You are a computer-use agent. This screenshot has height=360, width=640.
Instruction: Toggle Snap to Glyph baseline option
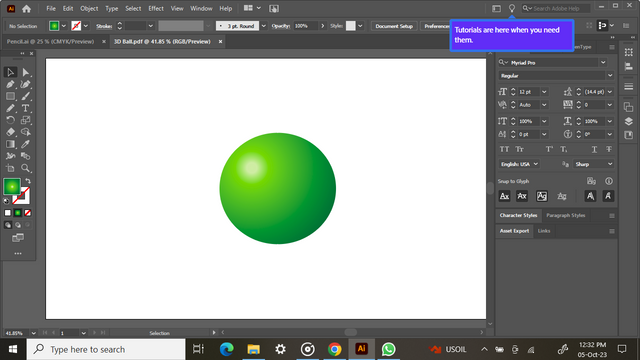point(504,196)
